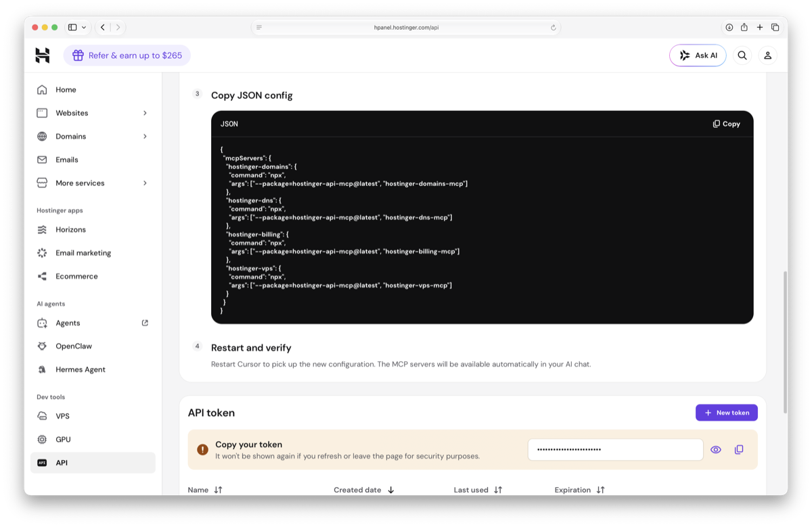Create a New token
Image resolution: width=812 pixels, height=527 pixels.
pyautogui.click(x=727, y=413)
